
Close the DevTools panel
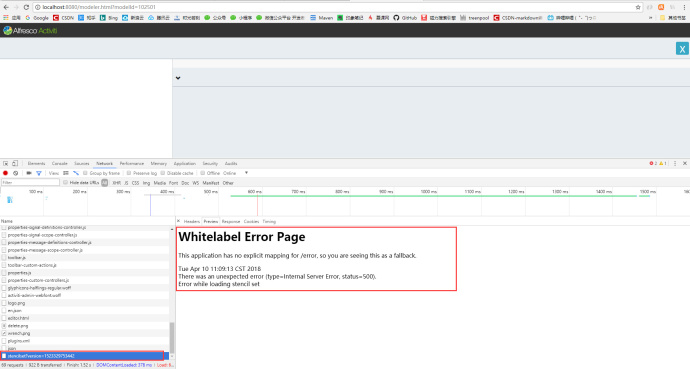click(685, 163)
